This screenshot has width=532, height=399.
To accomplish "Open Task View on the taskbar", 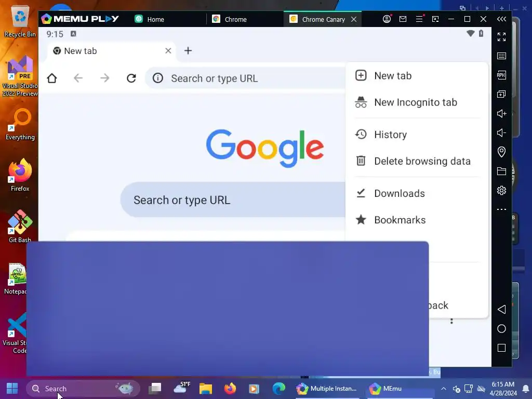I will [x=155, y=389].
